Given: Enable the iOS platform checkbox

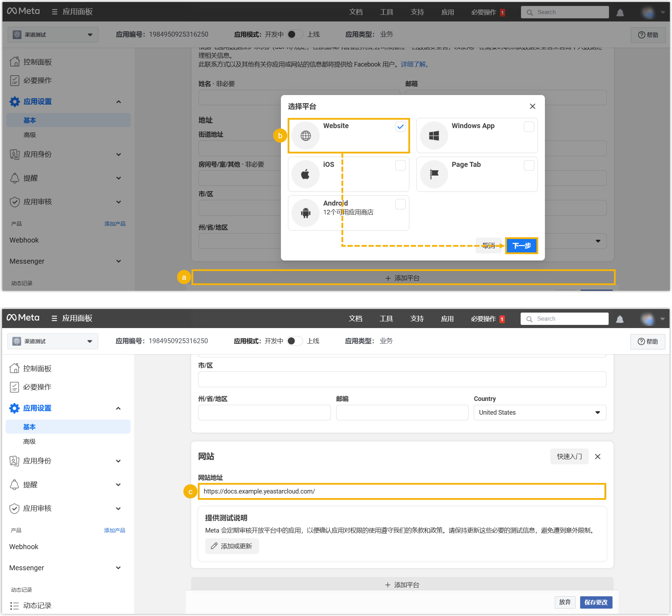Looking at the screenshot, I should (400, 165).
